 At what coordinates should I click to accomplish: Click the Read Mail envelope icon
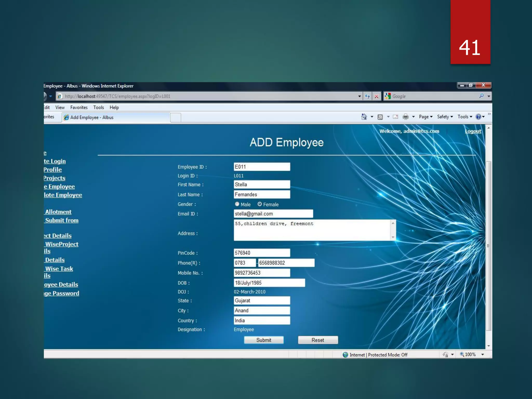(395, 117)
